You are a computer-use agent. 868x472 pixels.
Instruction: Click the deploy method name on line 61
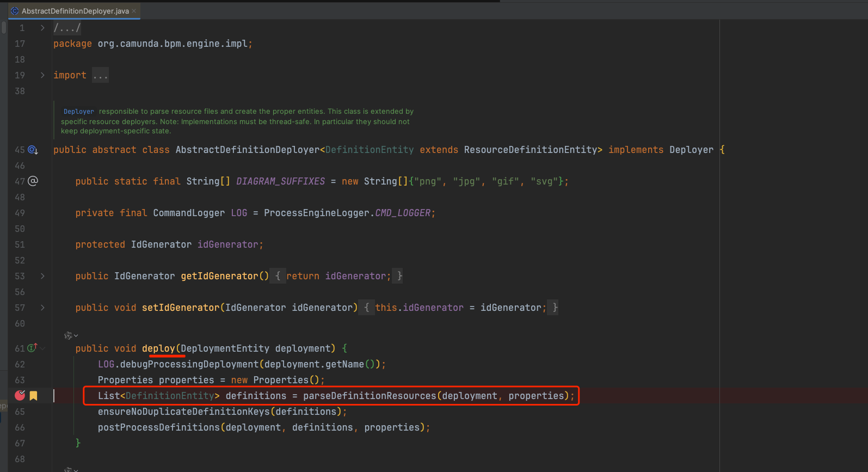click(x=158, y=348)
